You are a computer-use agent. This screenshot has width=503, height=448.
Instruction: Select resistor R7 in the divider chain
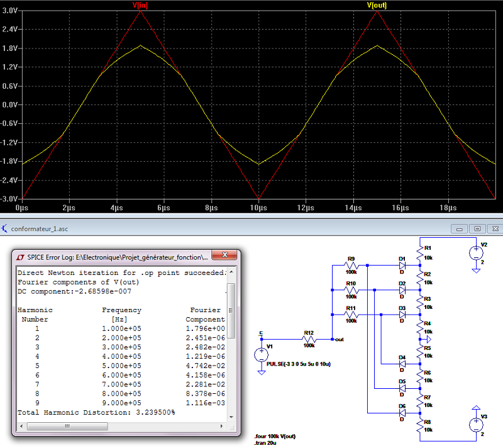click(420, 401)
